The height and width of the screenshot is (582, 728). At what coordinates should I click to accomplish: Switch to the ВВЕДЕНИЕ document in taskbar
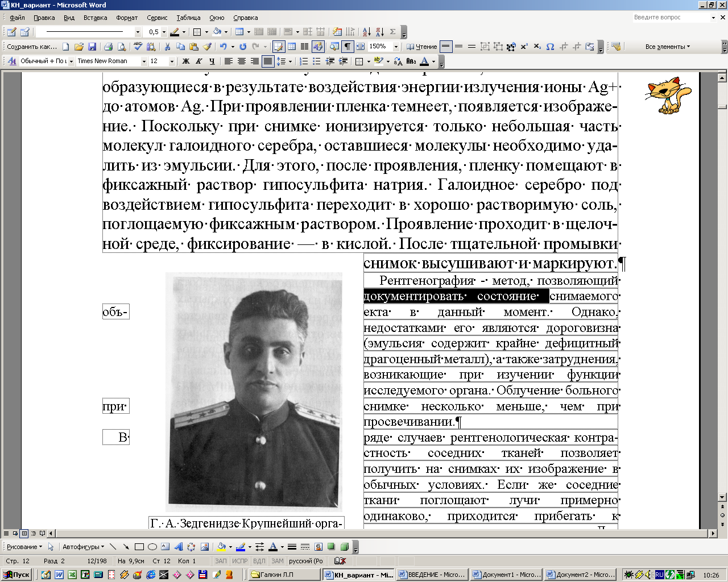[432, 575]
